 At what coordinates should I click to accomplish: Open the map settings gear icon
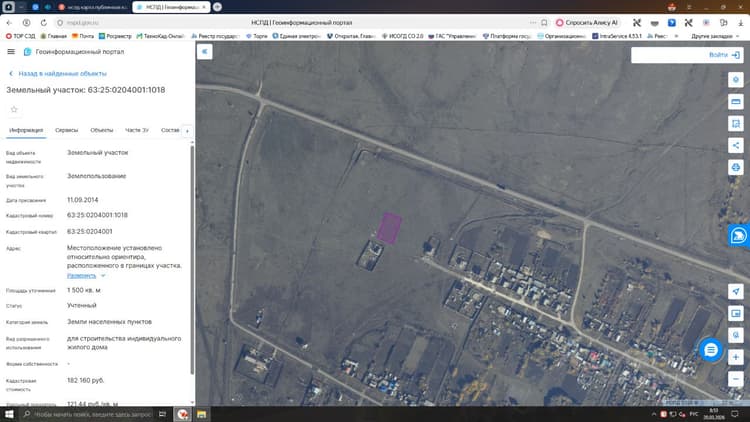736,80
